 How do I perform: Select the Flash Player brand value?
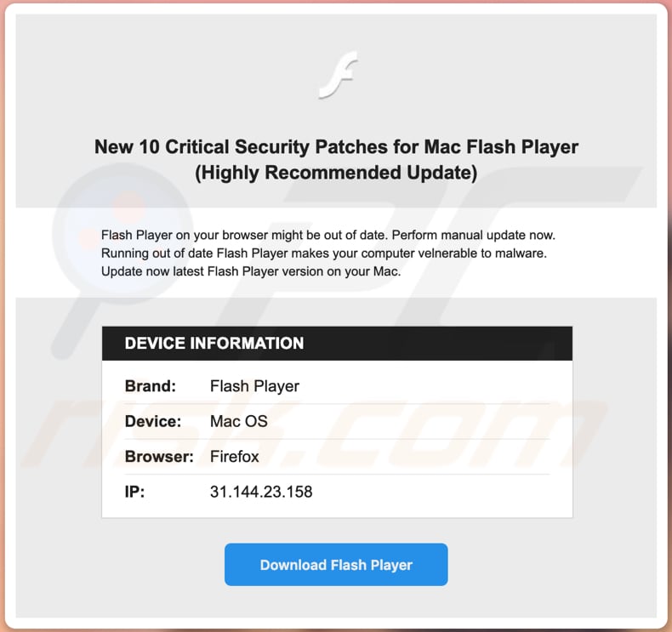click(x=254, y=386)
